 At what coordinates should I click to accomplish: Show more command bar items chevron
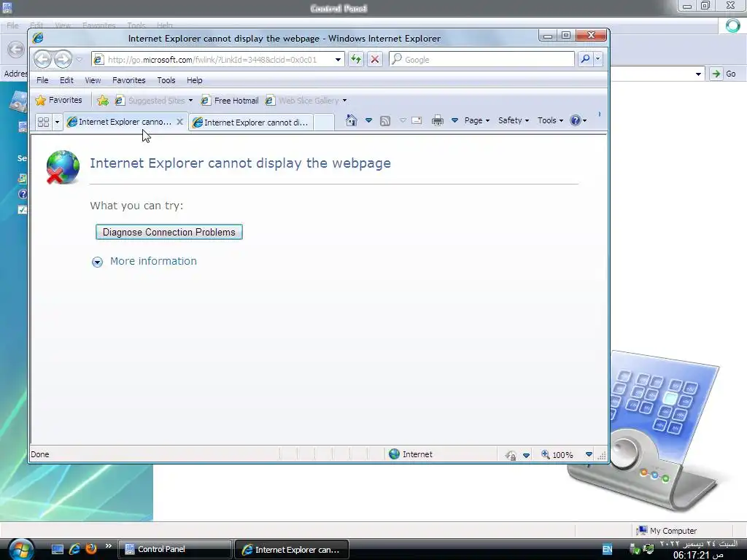click(x=600, y=114)
